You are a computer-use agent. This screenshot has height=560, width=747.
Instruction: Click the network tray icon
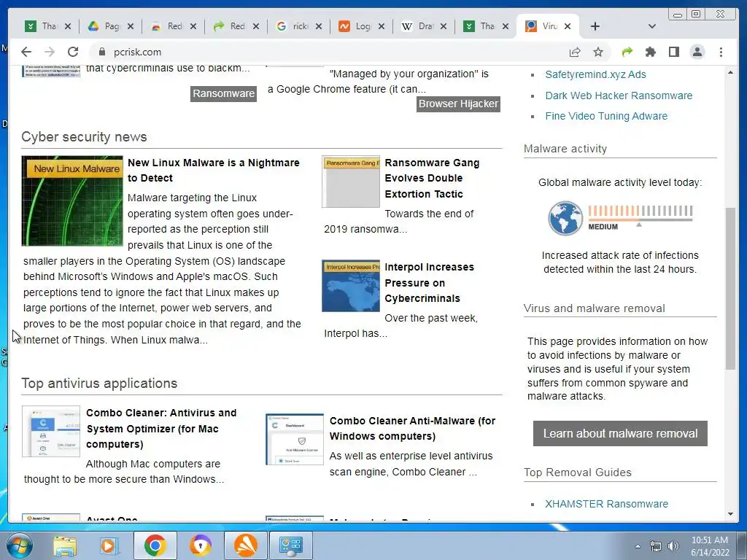tap(656, 547)
